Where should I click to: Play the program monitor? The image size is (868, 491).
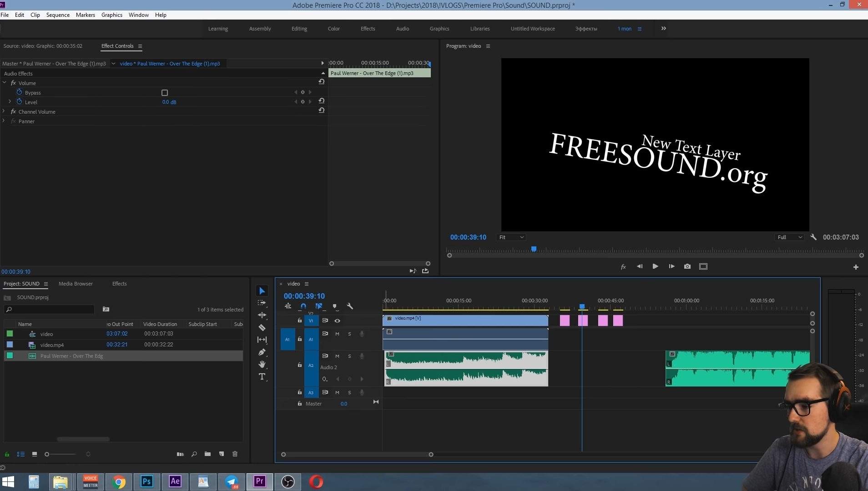pyautogui.click(x=655, y=266)
